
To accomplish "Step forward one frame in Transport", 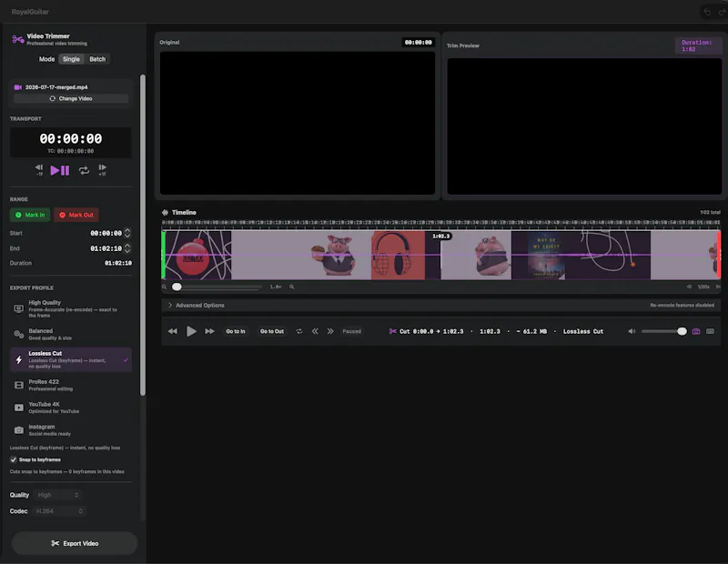I will tap(102, 170).
